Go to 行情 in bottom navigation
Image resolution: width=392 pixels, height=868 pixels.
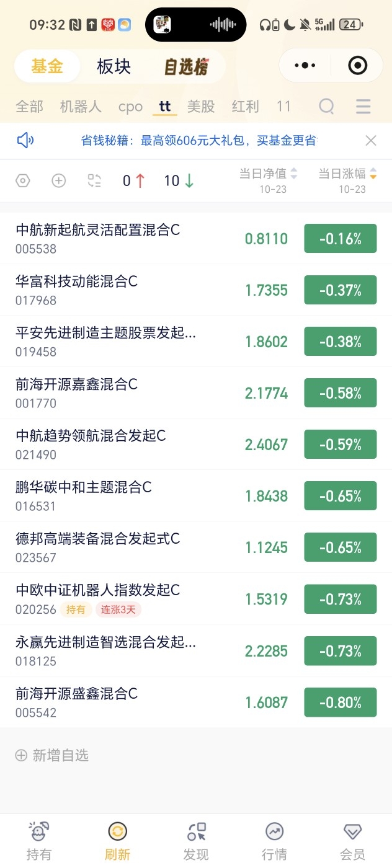(274, 841)
